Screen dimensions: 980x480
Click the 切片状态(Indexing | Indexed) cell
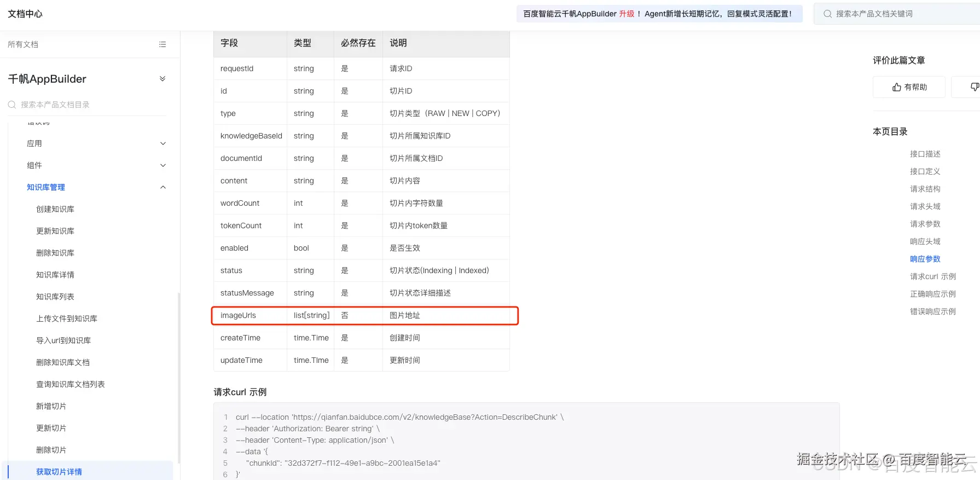pyautogui.click(x=446, y=270)
